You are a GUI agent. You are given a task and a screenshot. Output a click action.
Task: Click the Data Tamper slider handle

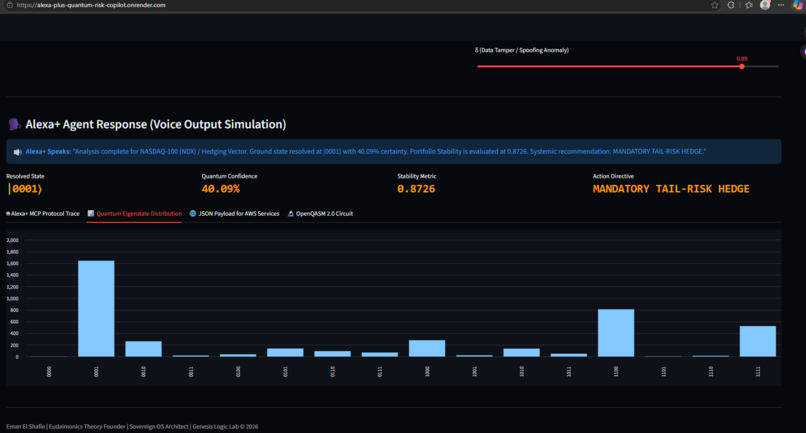pyautogui.click(x=742, y=66)
